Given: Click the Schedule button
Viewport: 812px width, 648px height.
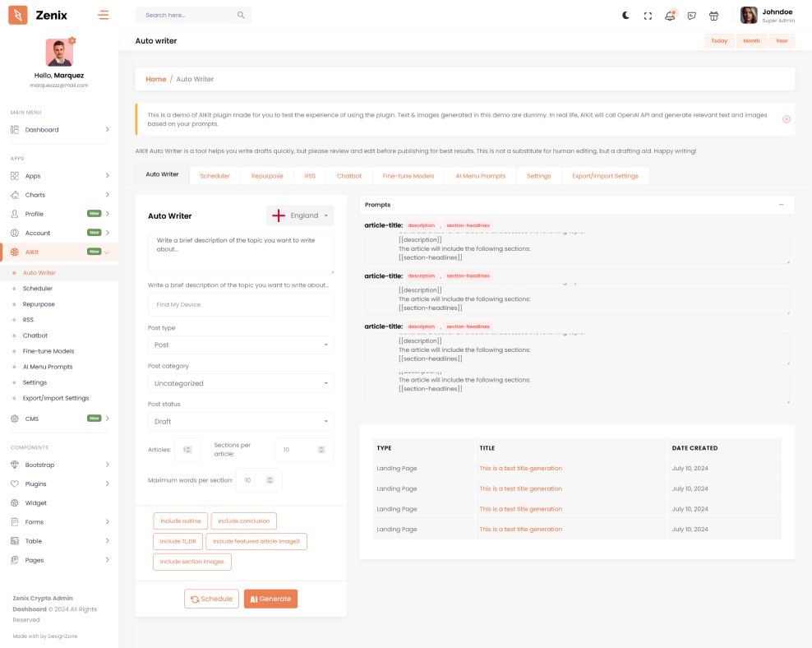Looking at the screenshot, I should pos(211,599).
